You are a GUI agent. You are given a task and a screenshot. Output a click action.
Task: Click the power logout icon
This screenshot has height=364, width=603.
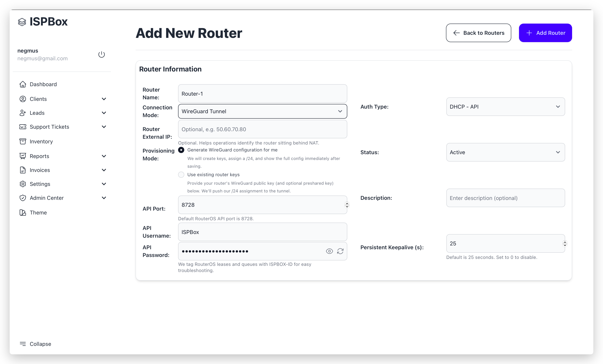click(102, 54)
